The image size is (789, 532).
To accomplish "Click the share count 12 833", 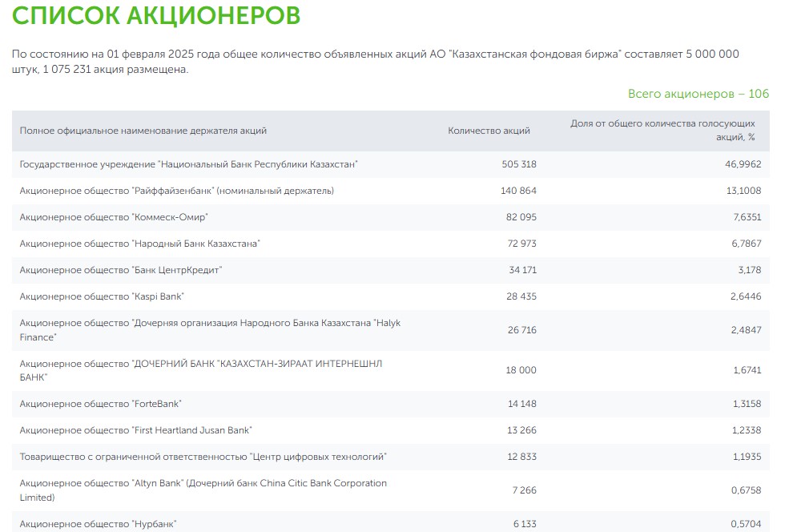I will pos(521,457).
